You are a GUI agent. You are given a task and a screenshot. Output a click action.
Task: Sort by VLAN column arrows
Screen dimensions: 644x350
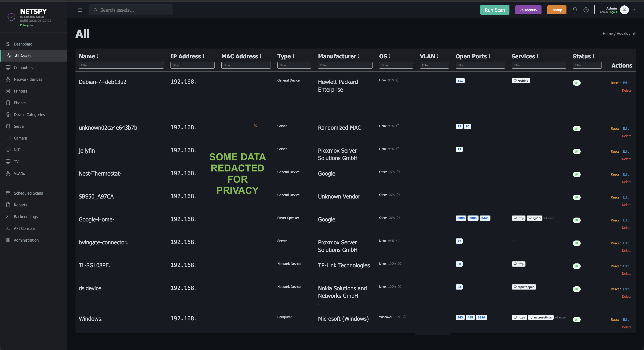pyautogui.click(x=438, y=56)
